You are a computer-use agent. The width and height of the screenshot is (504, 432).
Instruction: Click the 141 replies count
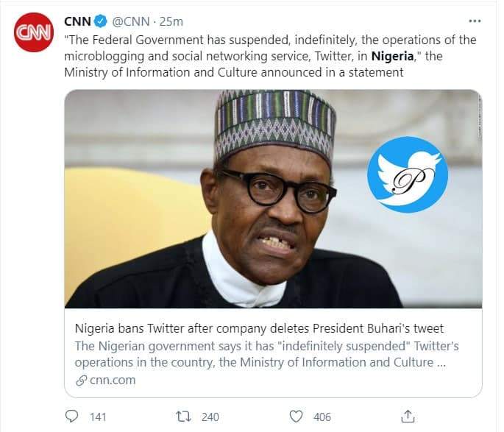point(98,417)
